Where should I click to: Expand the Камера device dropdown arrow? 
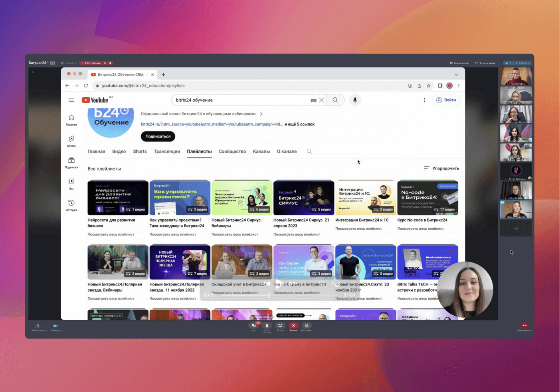62,331
